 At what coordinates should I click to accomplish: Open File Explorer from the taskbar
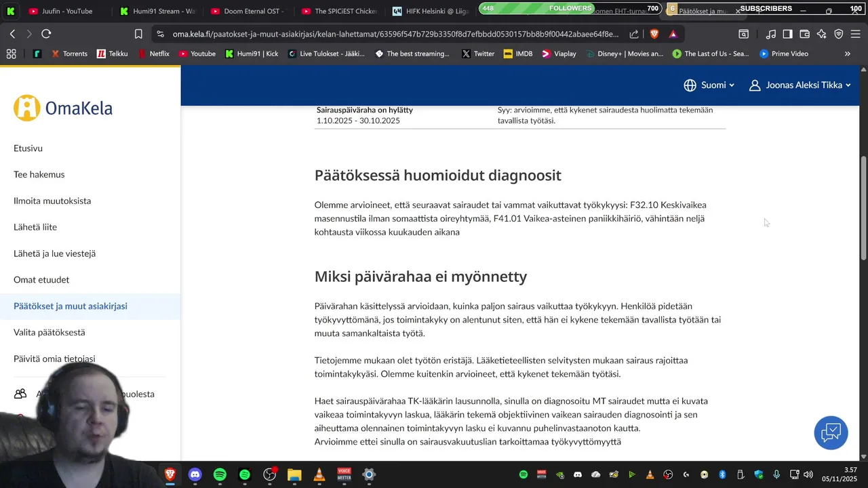pyautogui.click(x=294, y=474)
